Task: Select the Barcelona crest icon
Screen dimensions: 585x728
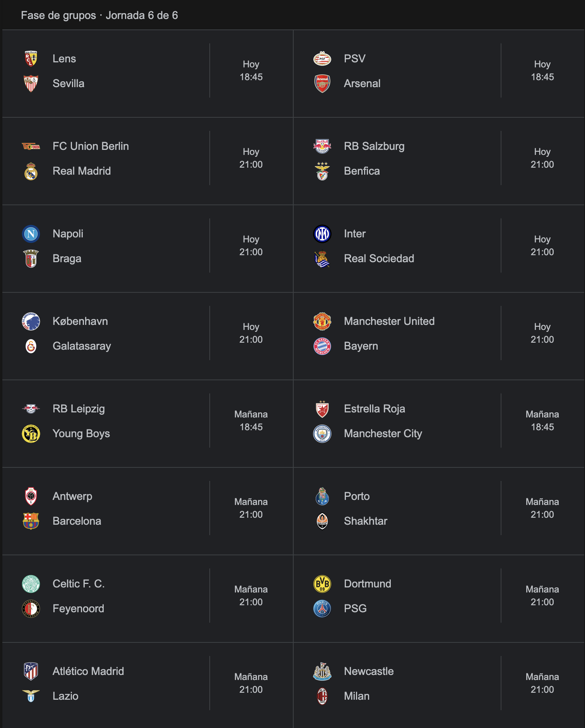Action: coord(31,521)
